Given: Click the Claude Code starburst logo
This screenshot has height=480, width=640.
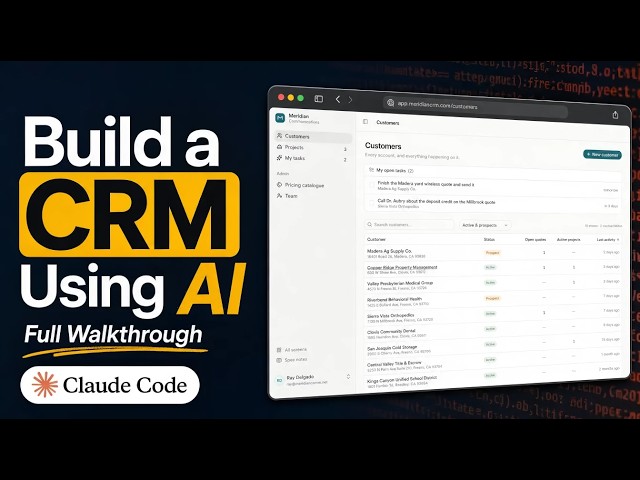Looking at the screenshot, I should tap(44, 385).
